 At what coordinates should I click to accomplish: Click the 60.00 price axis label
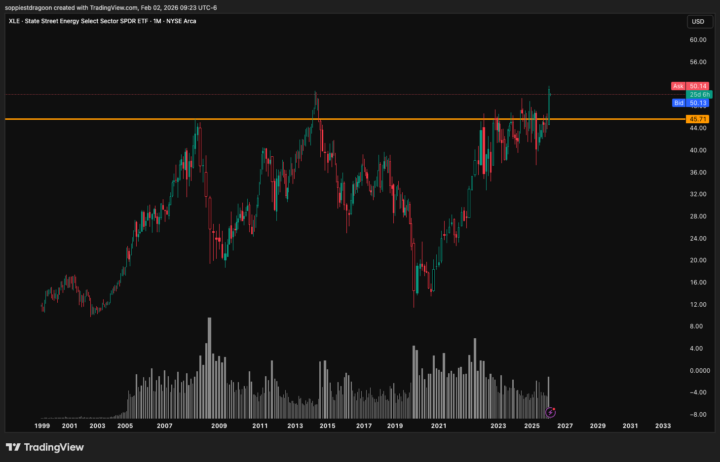pyautogui.click(x=698, y=40)
